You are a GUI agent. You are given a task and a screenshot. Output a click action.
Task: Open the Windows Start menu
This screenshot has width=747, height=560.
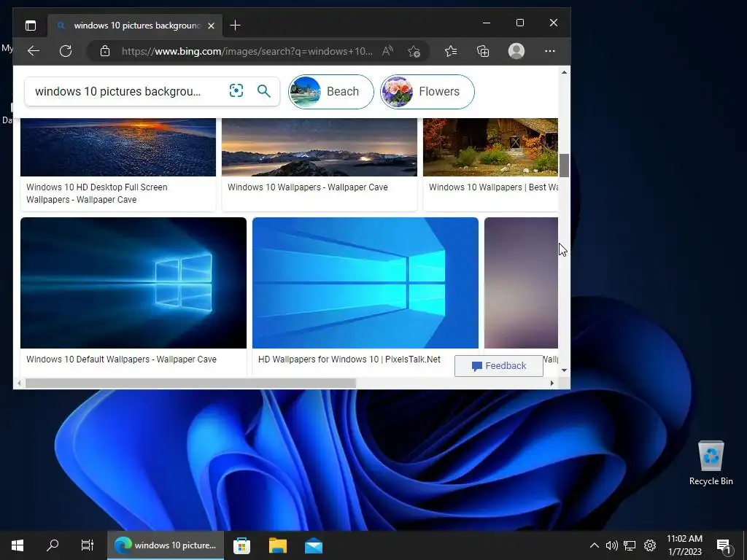click(x=18, y=545)
